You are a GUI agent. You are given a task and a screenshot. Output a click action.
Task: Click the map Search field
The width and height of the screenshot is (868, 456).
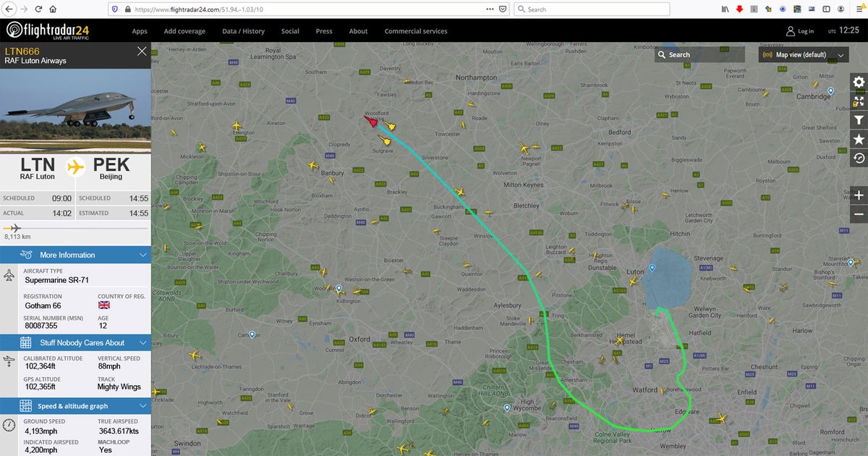[x=699, y=55]
